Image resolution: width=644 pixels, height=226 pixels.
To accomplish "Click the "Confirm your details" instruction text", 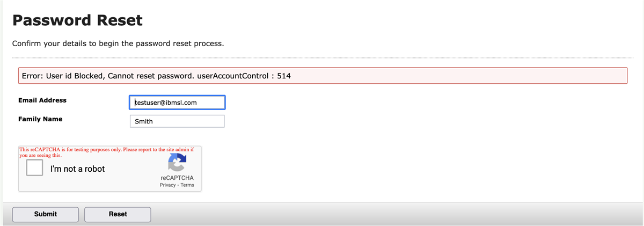I will click(118, 43).
